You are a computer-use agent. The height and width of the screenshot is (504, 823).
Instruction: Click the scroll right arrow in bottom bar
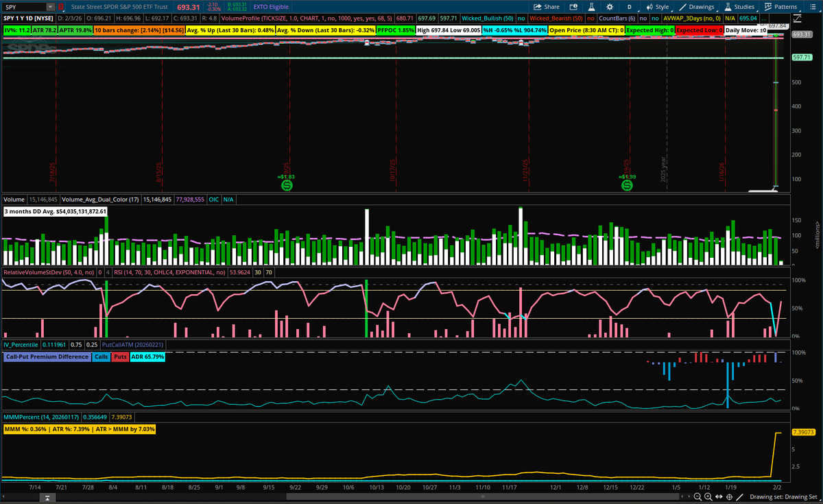(x=689, y=496)
